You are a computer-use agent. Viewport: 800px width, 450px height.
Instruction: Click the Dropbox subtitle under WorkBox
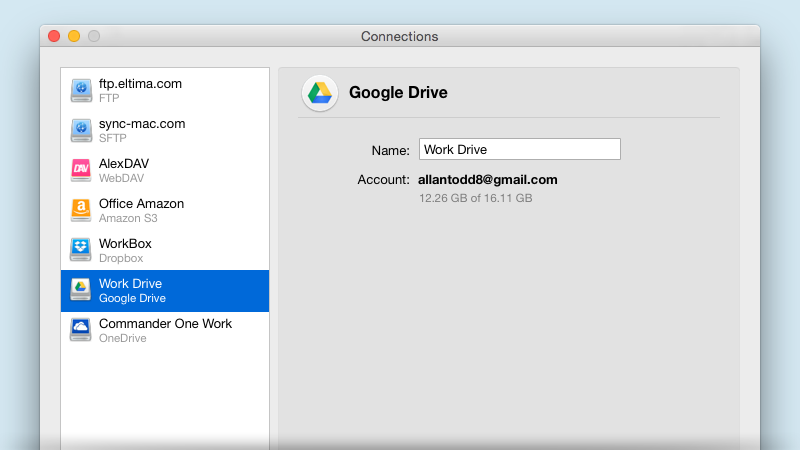pyautogui.click(x=121, y=258)
